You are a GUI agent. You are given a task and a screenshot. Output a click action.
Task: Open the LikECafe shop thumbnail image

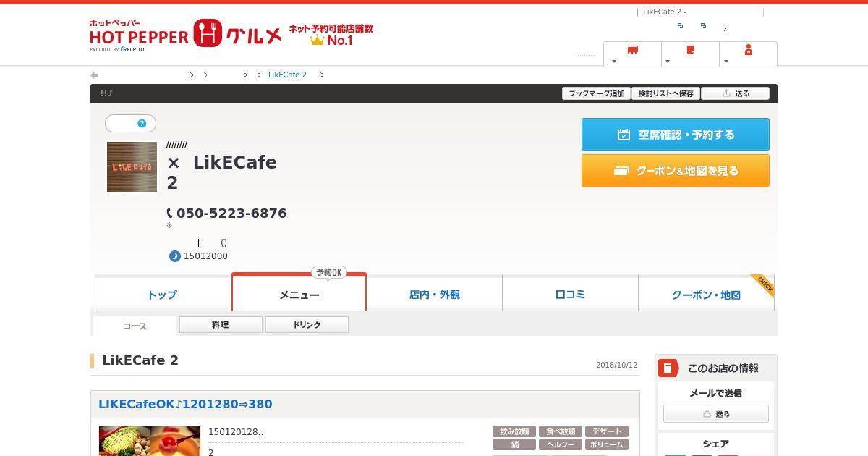pos(132,167)
